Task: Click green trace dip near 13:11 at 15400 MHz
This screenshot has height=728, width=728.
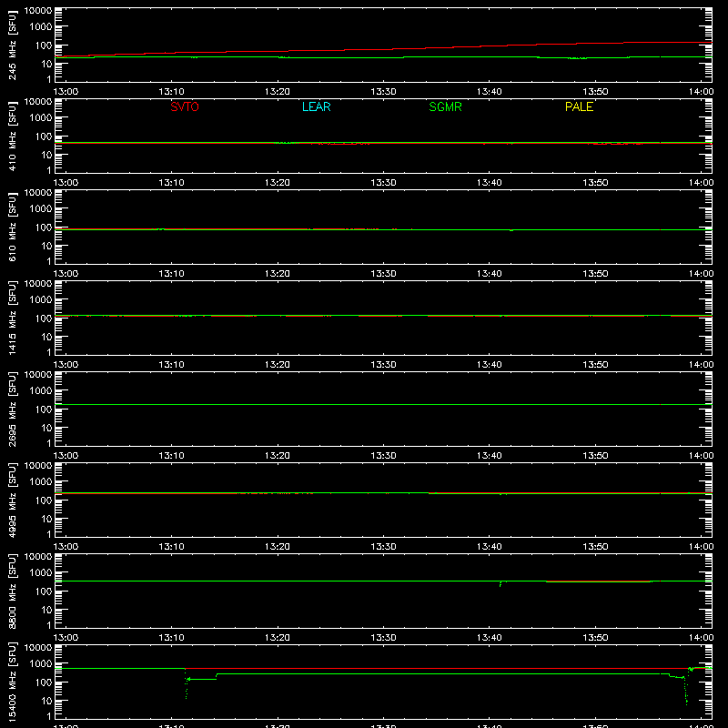Action: [187, 685]
